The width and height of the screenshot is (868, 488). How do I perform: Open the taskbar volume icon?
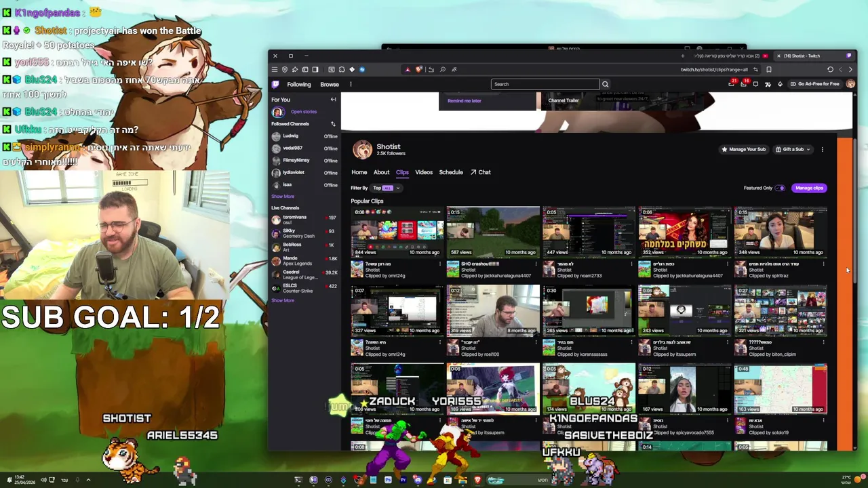pos(43,480)
